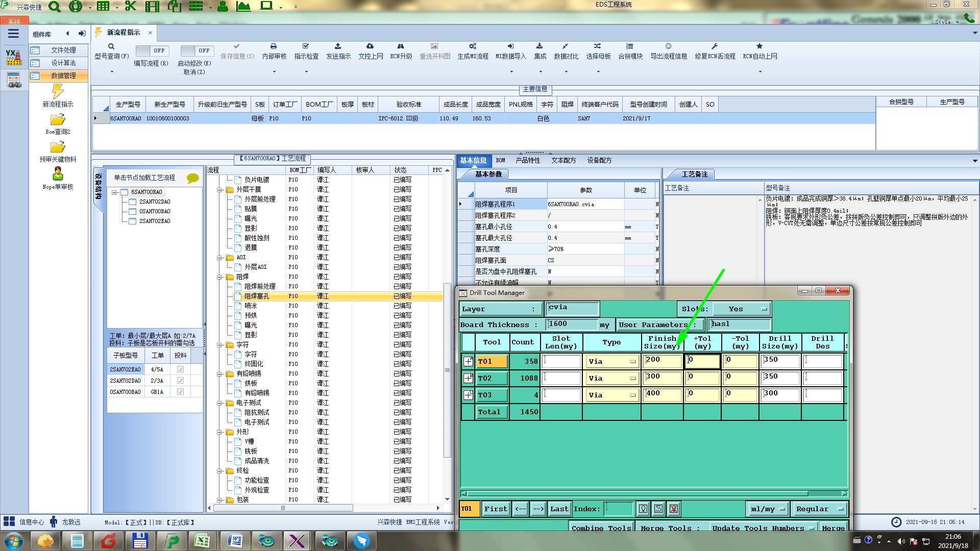Click the 发送指示 toolbar icon
The image size is (980, 551).
click(338, 46)
